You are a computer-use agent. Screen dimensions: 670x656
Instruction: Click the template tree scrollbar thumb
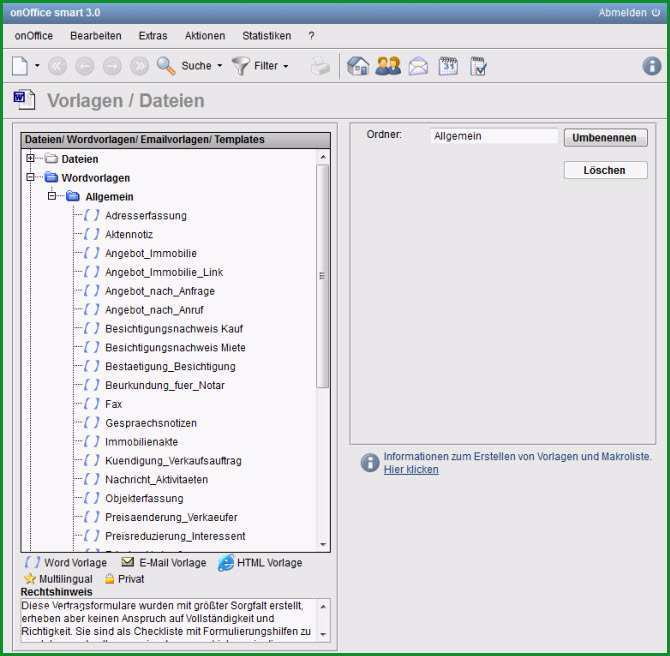coord(323,276)
